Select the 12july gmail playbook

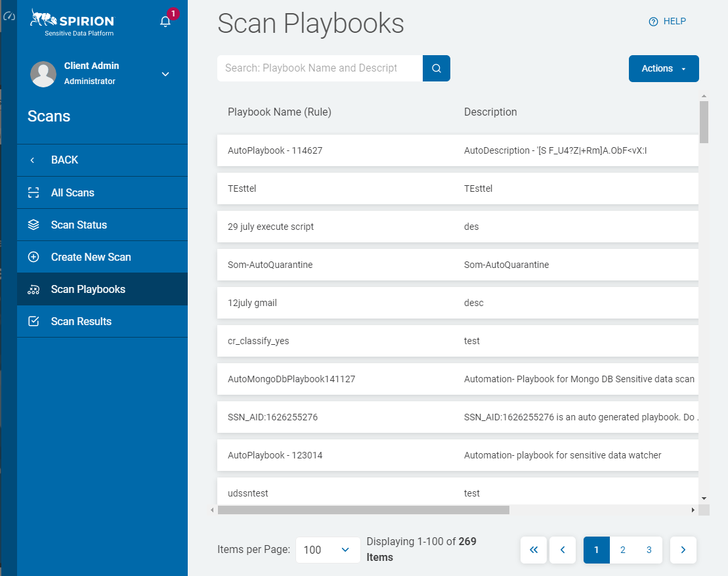click(252, 303)
